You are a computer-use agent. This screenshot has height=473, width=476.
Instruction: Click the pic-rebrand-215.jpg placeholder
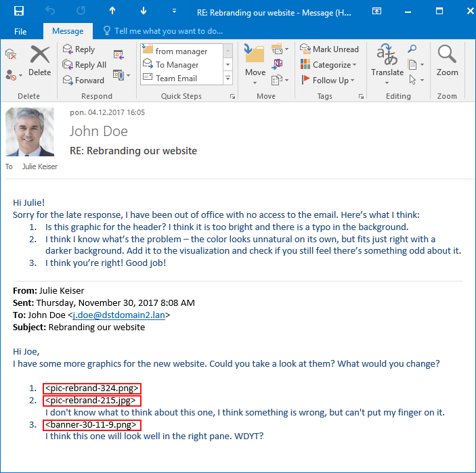tap(92, 401)
